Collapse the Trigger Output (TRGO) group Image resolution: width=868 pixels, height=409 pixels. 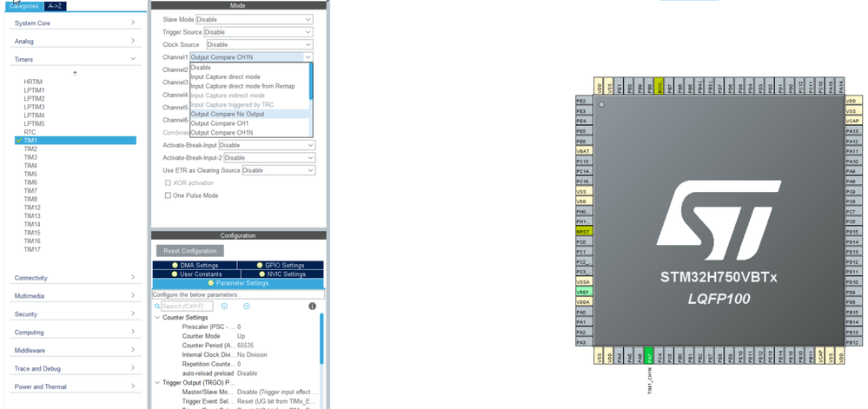pyautogui.click(x=157, y=382)
